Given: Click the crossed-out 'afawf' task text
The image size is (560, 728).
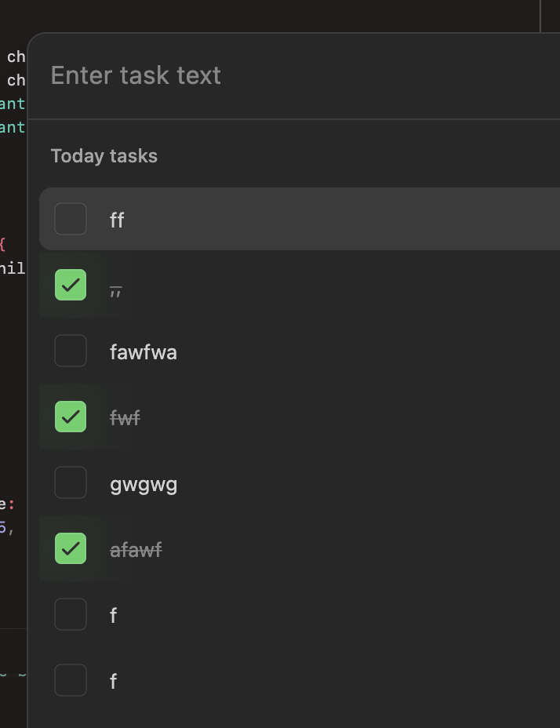Looking at the screenshot, I should coord(136,550).
